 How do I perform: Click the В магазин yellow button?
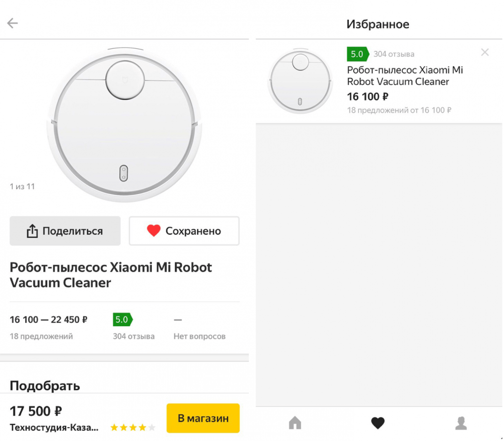[203, 418]
